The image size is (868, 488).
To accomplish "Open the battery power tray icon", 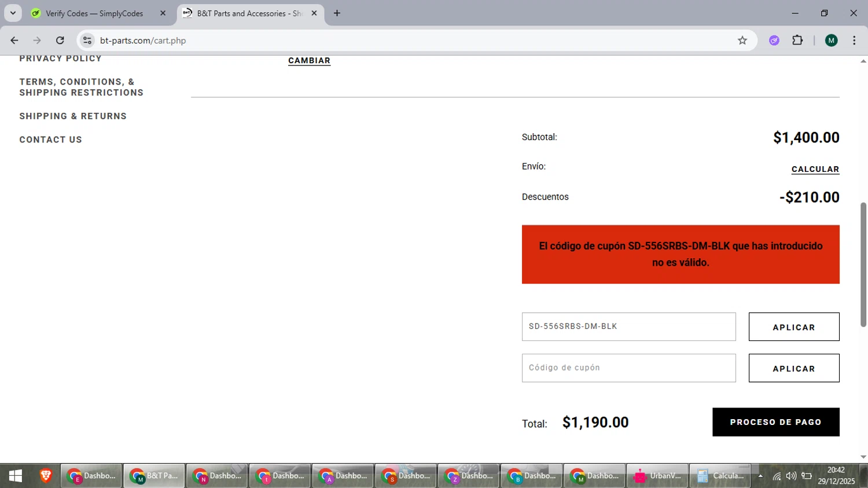I will [807, 476].
